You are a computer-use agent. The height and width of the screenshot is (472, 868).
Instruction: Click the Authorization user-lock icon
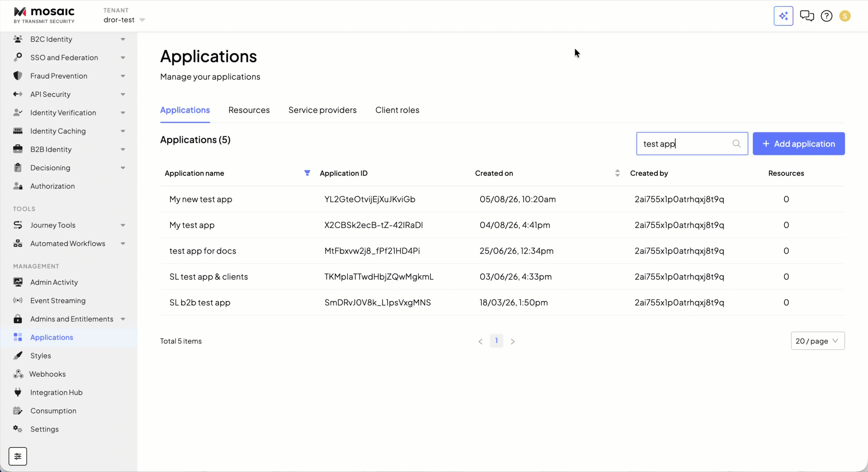pos(18,186)
